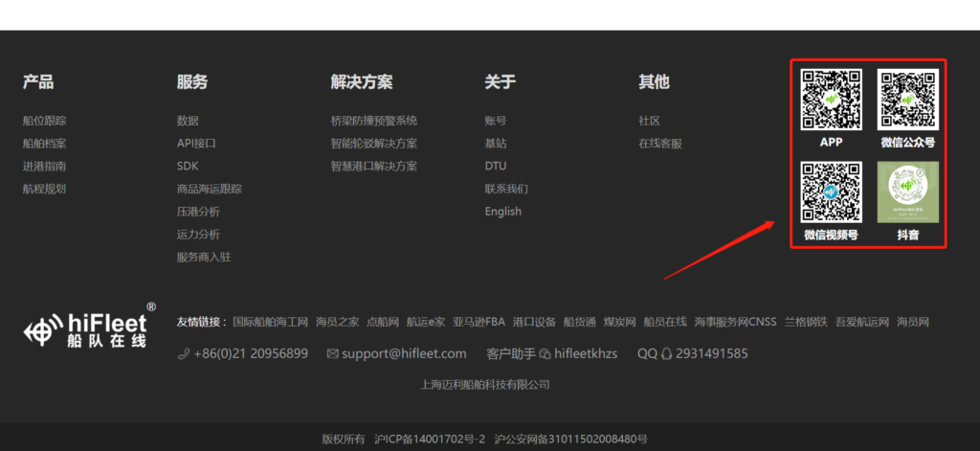Visit 兰格钢铁 friend link
Viewport: 980px width, 451px height.
coord(806,322)
